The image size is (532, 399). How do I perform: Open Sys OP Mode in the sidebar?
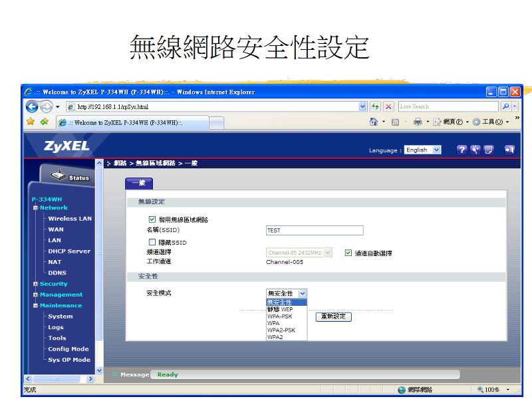[x=69, y=360]
